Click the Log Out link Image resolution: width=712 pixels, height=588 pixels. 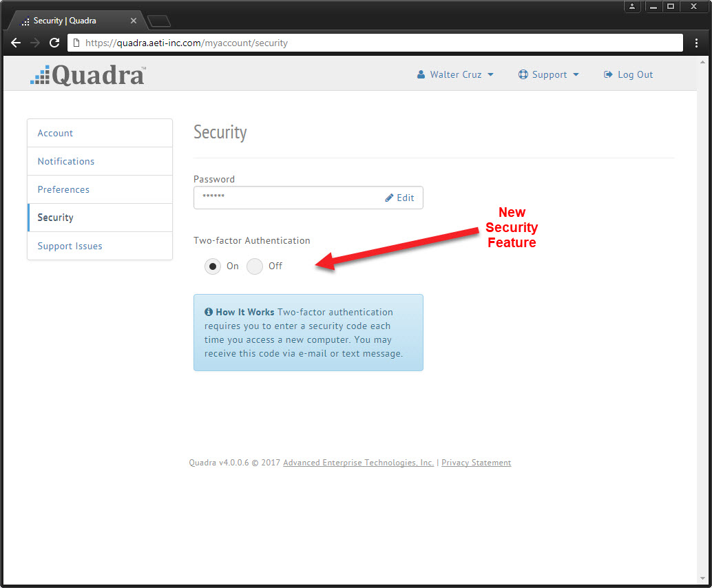[x=629, y=74]
